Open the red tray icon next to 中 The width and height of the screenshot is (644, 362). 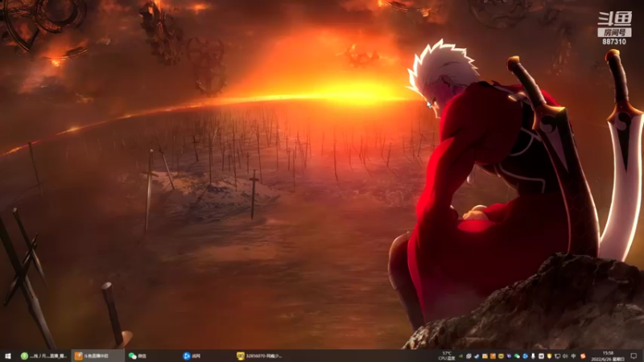tap(583, 356)
